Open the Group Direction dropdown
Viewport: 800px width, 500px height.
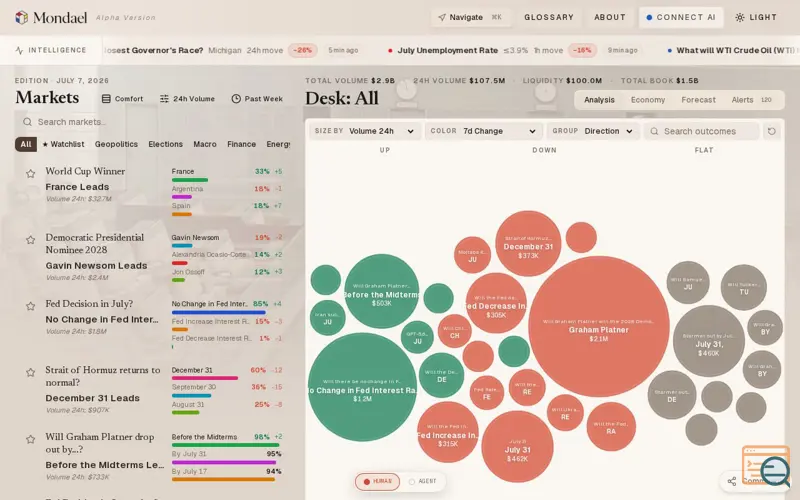(x=592, y=131)
